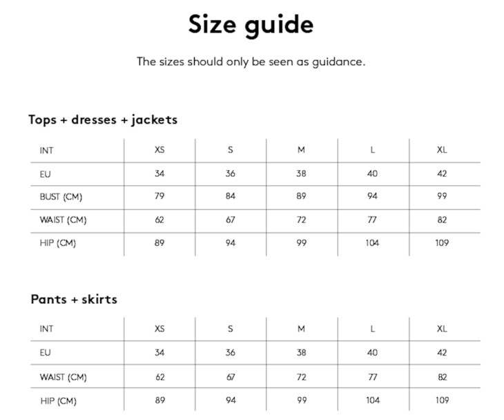Image resolution: width=504 pixels, height=420 pixels.
Task: Click waist value 77 in the tops table
Action: tap(373, 220)
